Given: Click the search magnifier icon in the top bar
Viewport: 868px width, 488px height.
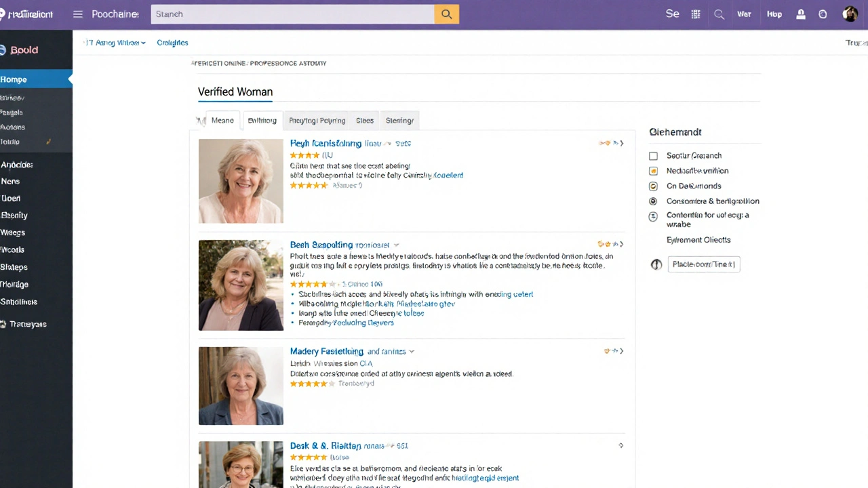Looking at the screenshot, I should (446, 14).
